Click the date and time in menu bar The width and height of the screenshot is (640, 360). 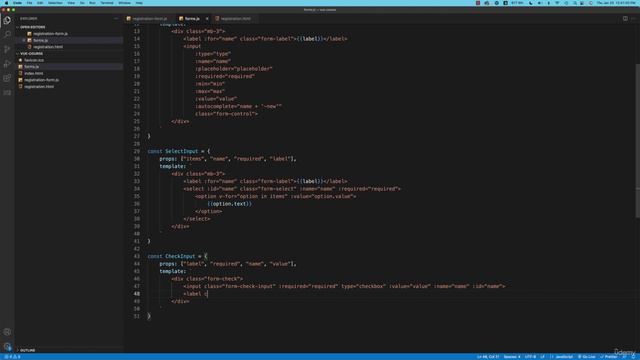[x=616, y=3]
